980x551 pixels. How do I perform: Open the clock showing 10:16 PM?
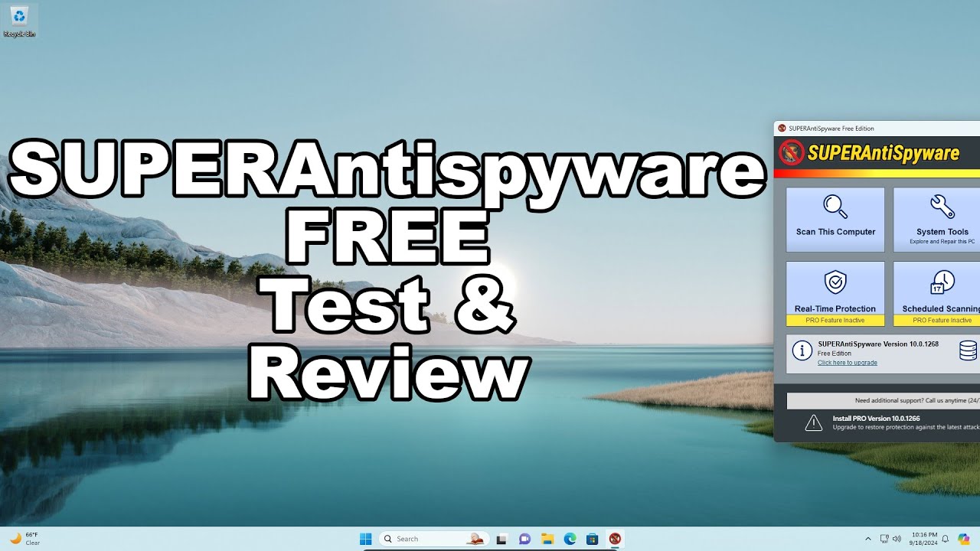point(922,539)
